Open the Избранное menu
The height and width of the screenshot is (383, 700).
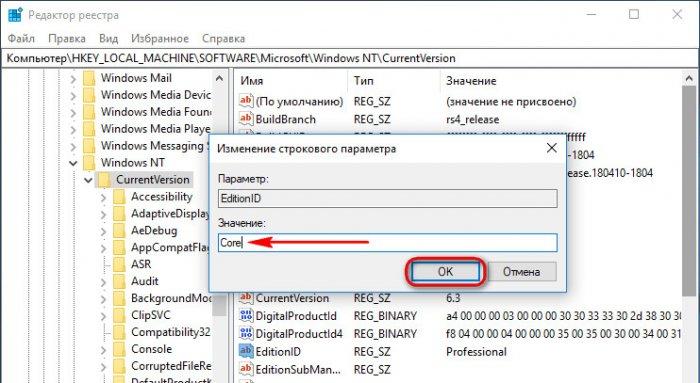160,38
